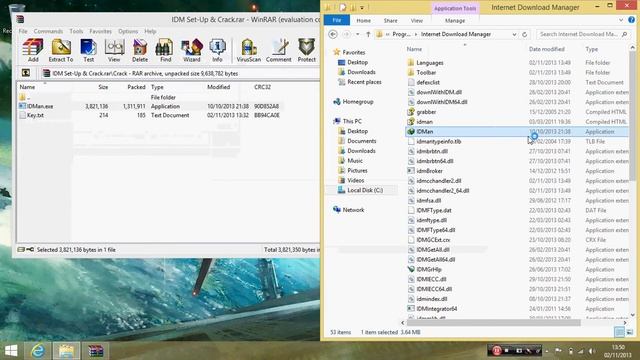640x360 pixels.
Task: Open the Windows Start button
Action: 11,351
